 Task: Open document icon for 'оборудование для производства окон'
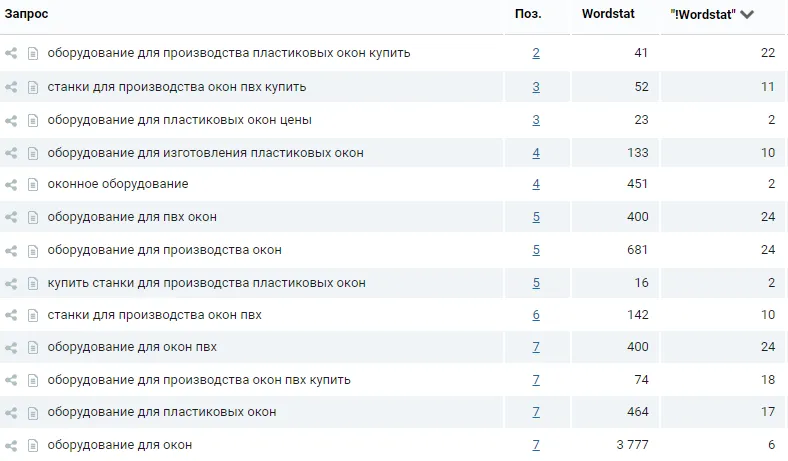point(33,250)
